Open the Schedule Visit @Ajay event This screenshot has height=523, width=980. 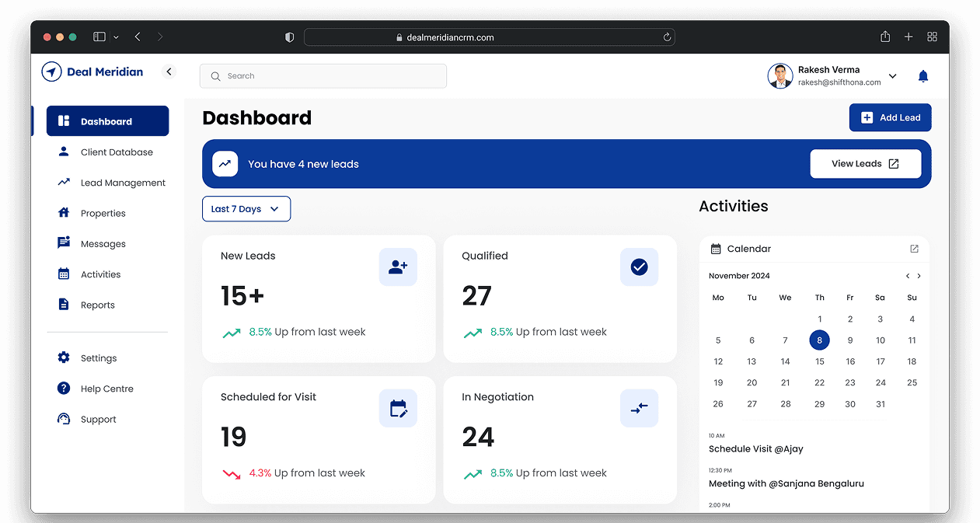[756, 448]
